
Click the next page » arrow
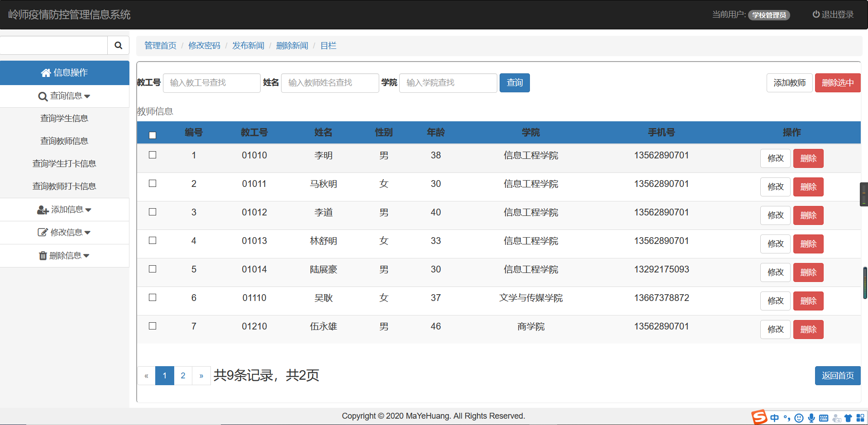point(201,376)
